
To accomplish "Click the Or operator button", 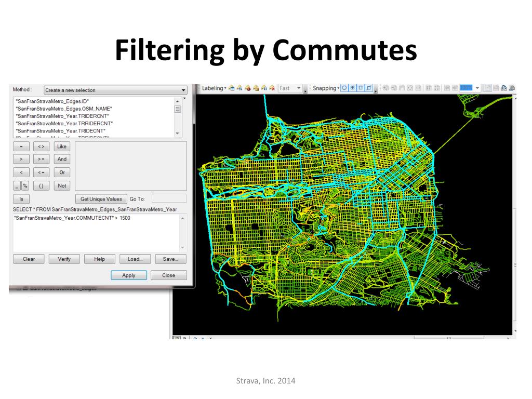I will pos(62,172).
